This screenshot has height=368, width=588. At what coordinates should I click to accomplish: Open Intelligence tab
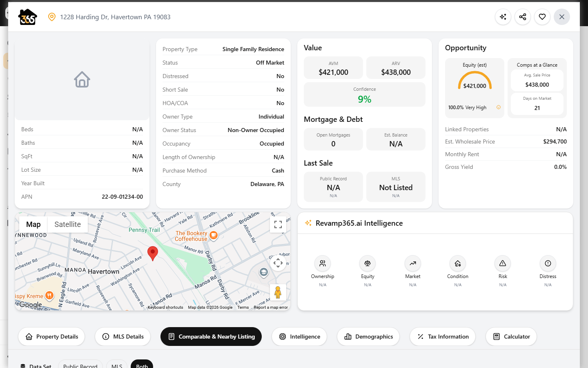(299, 337)
